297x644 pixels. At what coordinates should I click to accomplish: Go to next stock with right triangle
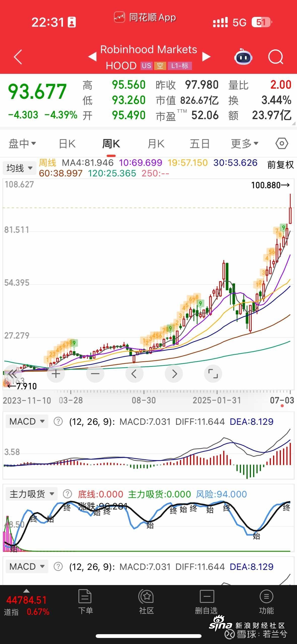[x=206, y=56]
